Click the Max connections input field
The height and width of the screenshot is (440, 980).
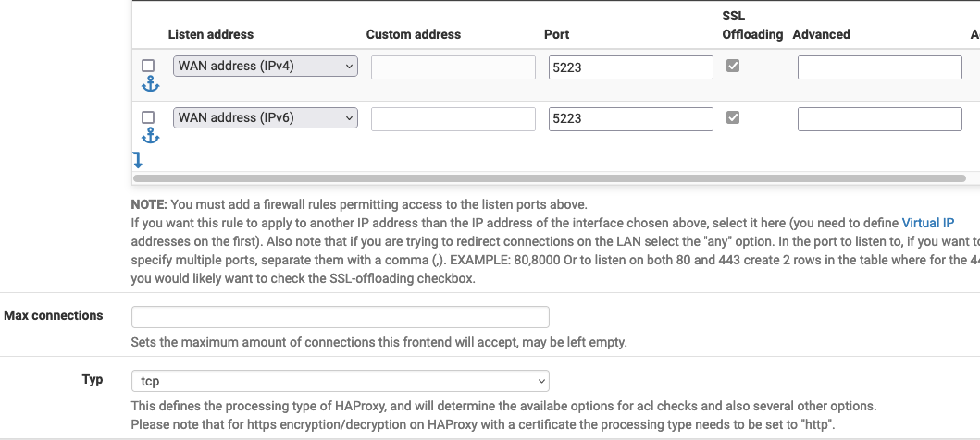[340, 317]
